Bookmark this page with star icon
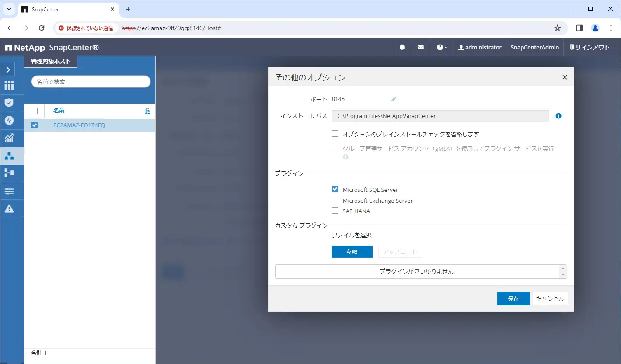621x364 pixels. click(558, 28)
